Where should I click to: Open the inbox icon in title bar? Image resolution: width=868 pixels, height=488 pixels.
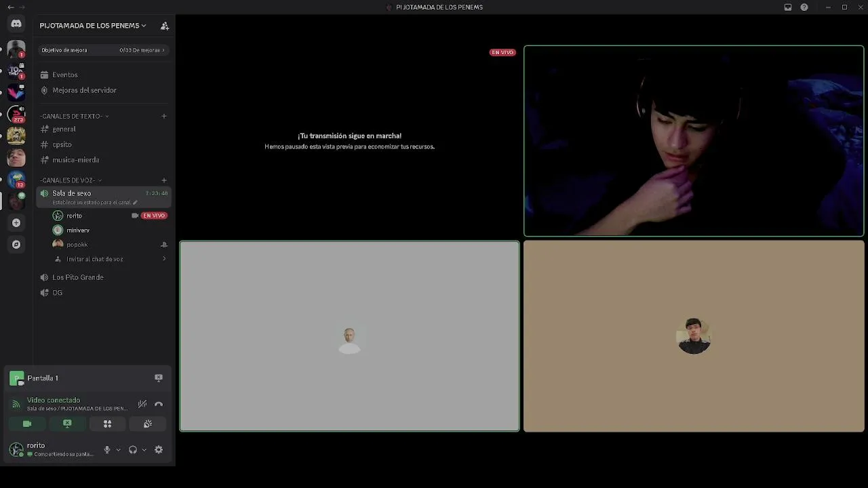[788, 7]
